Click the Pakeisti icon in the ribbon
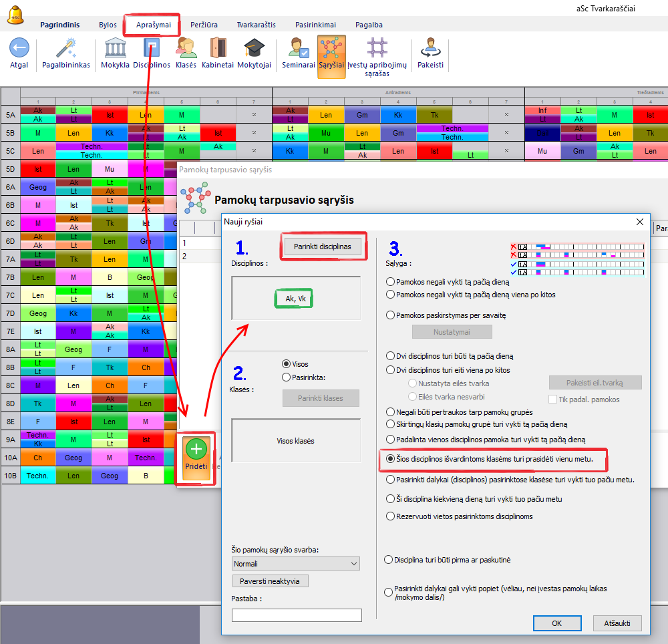Viewport: 668px width, 644px height. click(x=430, y=49)
